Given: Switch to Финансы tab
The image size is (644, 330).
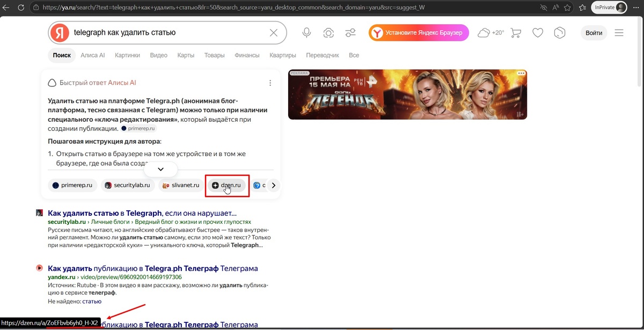Looking at the screenshot, I should pyautogui.click(x=247, y=55).
